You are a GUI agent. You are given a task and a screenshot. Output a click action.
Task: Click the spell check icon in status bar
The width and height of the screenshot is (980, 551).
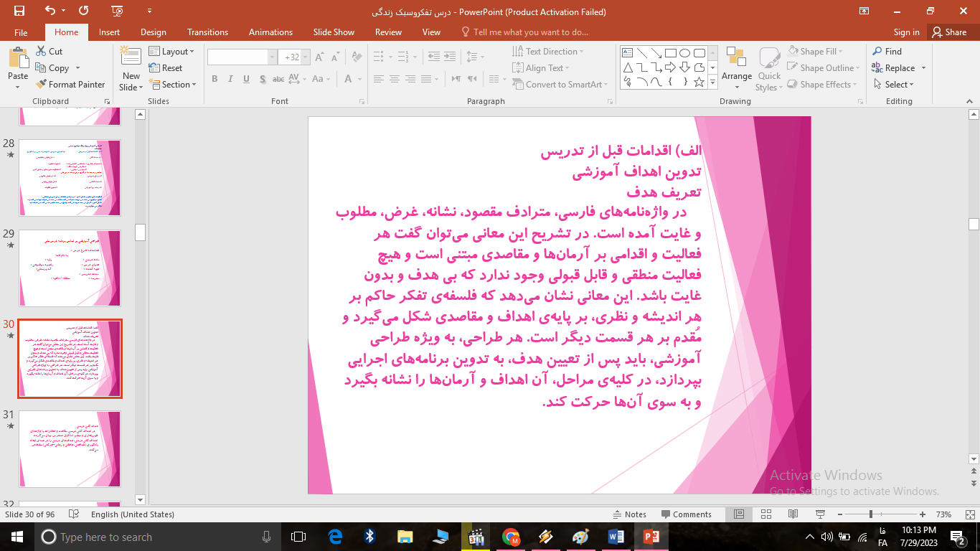73,514
